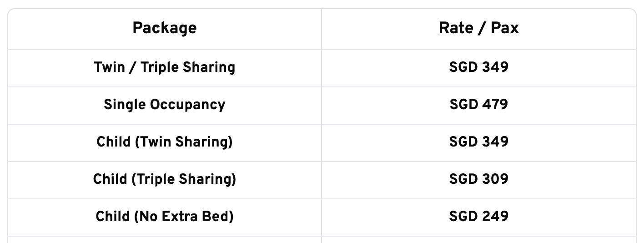Click the Child (Twin Sharing) package cell
Viewport: 644px width, 243px height.
pos(165,142)
